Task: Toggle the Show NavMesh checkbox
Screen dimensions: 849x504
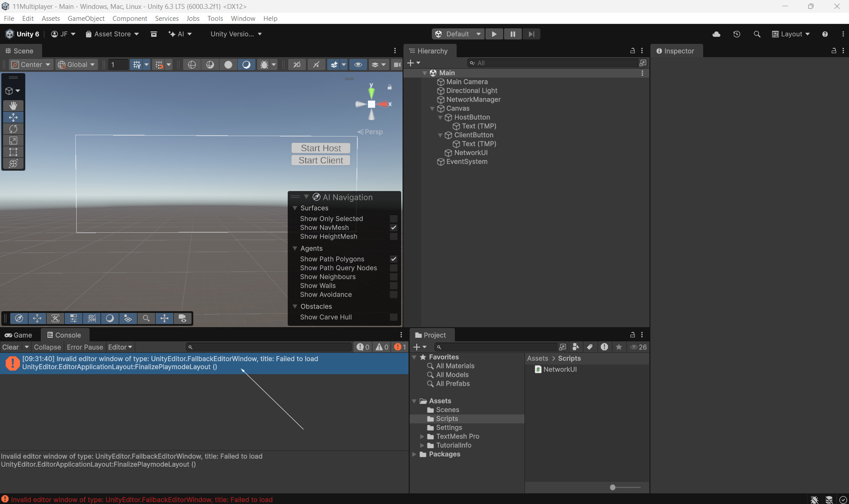Action: point(393,227)
